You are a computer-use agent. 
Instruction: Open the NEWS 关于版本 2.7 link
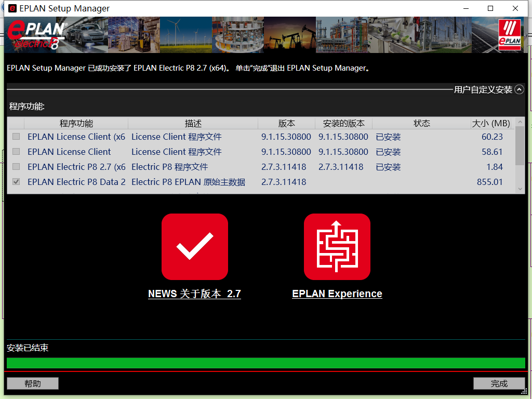pyautogui.click(x=194, y=294)
